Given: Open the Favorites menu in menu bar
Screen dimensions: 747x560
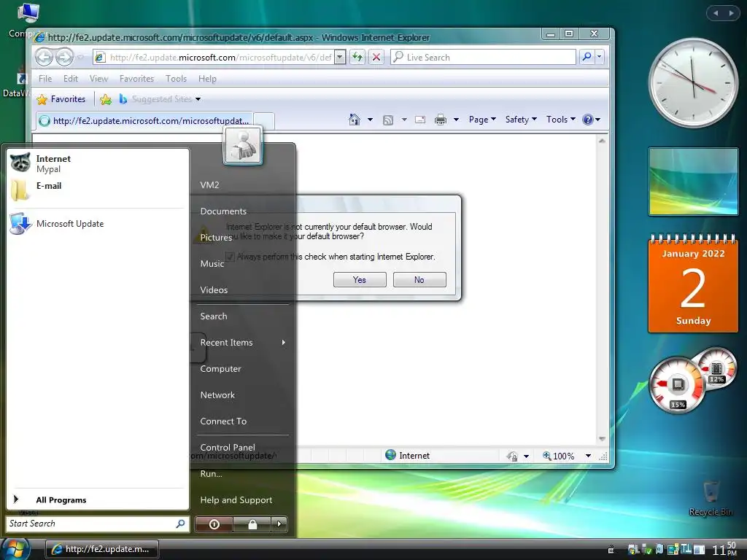Looking at the screenshot, I should (136, 79).
